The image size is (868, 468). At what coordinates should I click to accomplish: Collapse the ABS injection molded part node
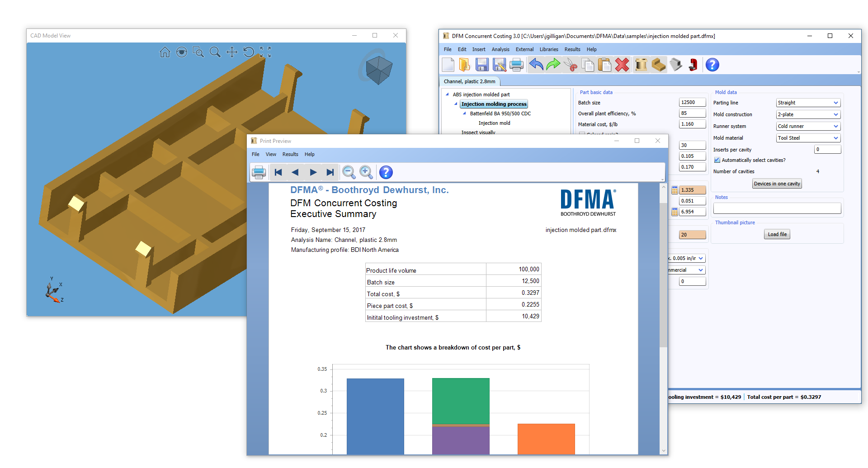(x=447, y=95)
